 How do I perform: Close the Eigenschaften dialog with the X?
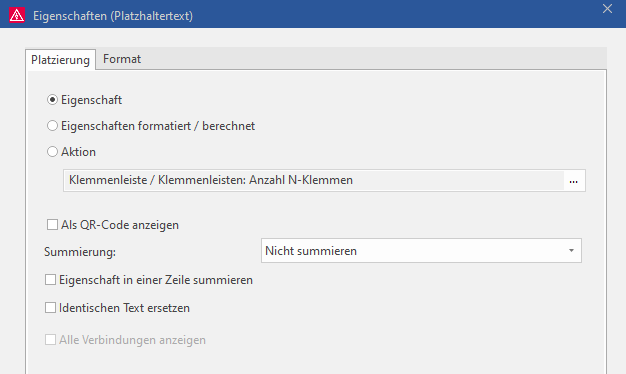[x=607, y=9]
